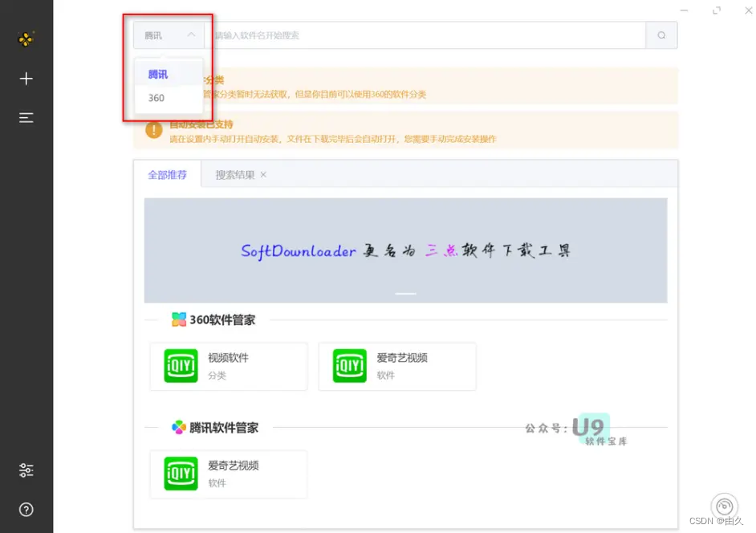Click the plus icon in sidebar
The width and height of the screenshot is (756, 533).
point(26,79)
